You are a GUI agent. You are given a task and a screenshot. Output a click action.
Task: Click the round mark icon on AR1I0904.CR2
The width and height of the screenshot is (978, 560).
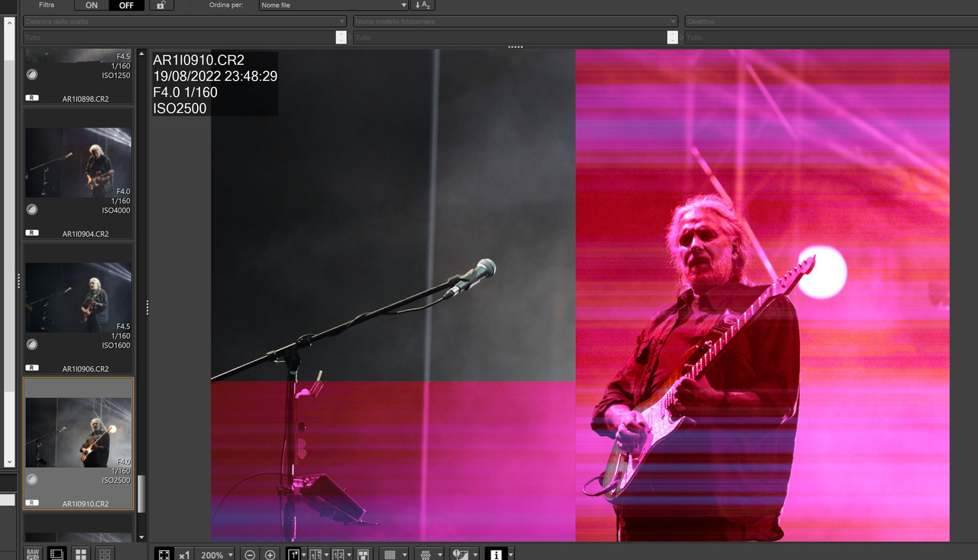tap(32, 209)
